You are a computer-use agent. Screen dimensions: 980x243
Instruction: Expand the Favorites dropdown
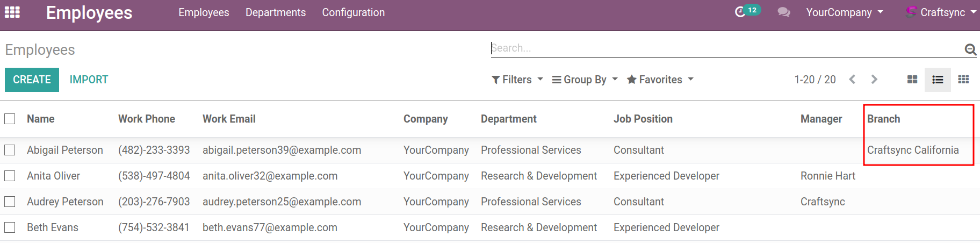pos(660,80)
